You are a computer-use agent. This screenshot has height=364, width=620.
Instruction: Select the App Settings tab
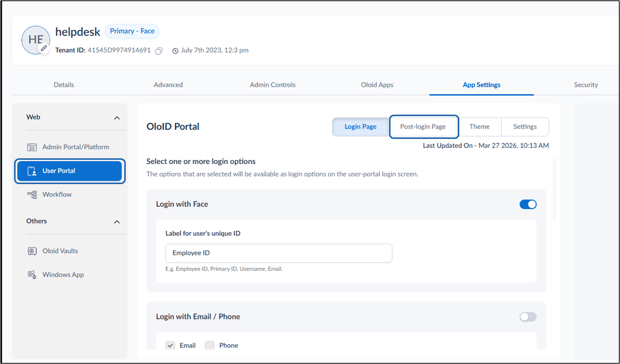(x=481, y=85)
